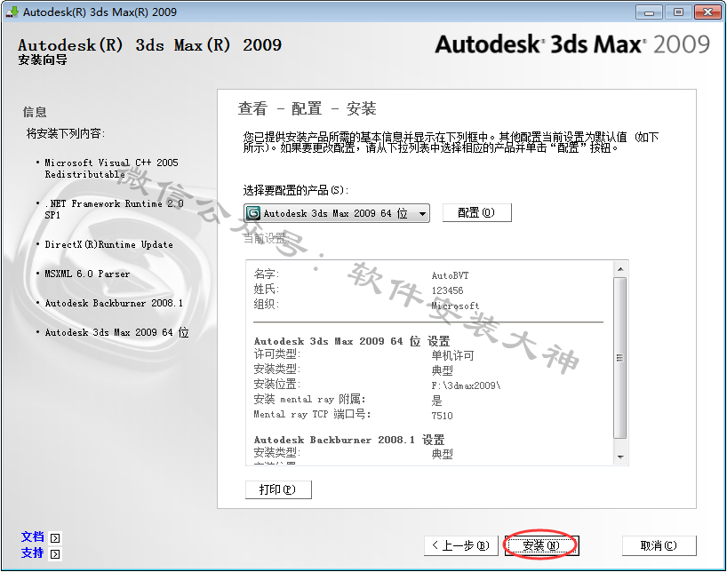The image size is (727, 588).
Task: Click the settings list scrollbar thumb
Action: [619, 358]
